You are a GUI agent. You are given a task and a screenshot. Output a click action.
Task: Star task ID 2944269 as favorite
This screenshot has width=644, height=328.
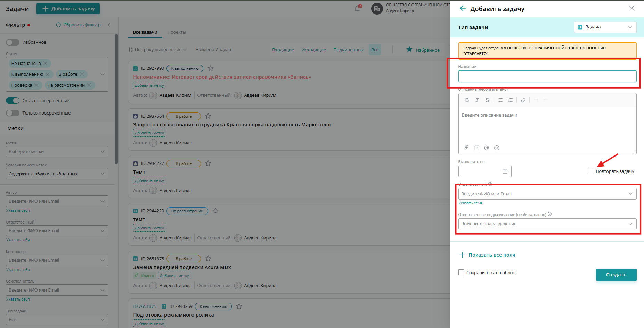tap(239, 306)
